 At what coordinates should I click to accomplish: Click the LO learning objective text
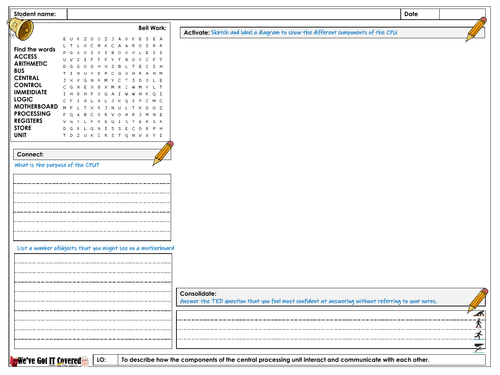coord(275,360)
